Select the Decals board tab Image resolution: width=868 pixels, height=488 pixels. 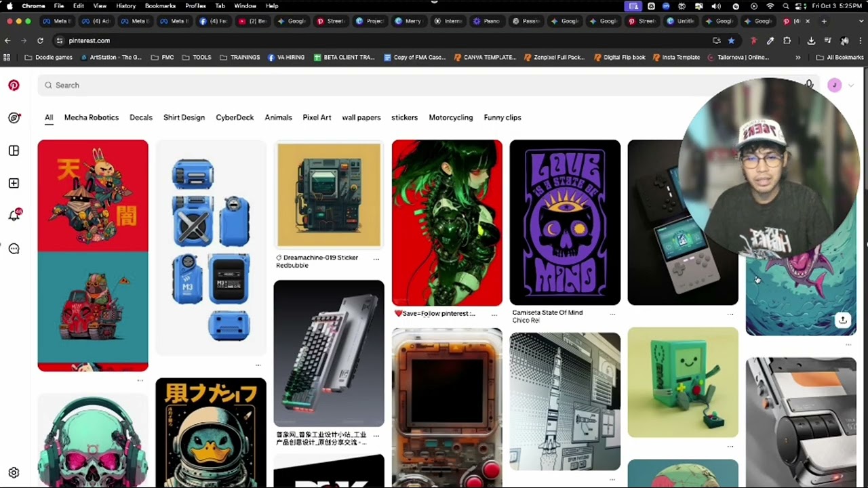[x=141, y=117]
